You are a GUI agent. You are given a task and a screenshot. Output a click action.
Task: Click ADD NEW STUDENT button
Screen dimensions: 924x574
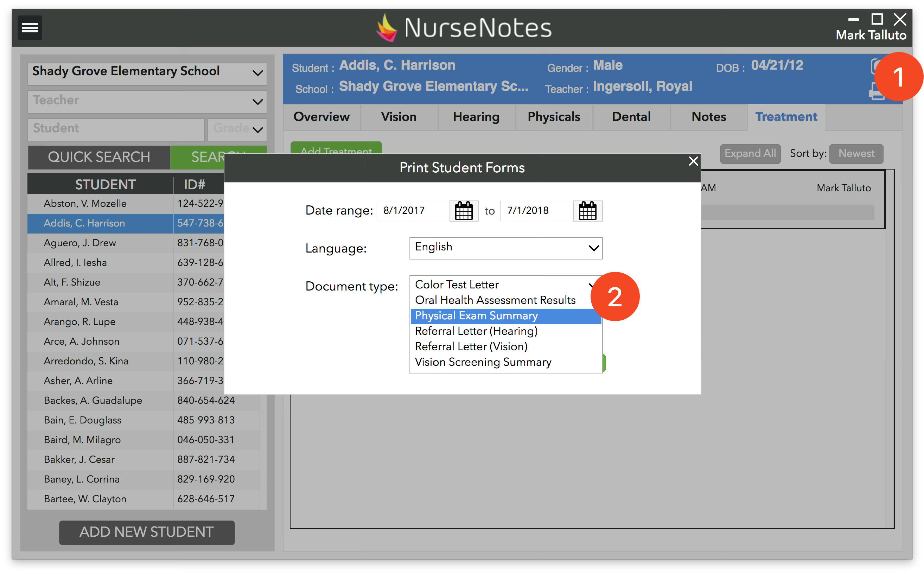click(147, 532)
